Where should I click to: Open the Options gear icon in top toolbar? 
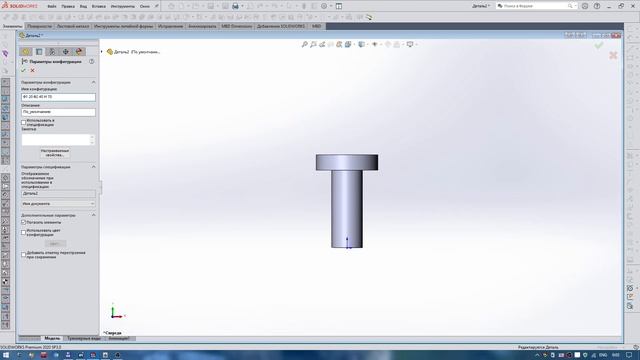coord(324,6)
